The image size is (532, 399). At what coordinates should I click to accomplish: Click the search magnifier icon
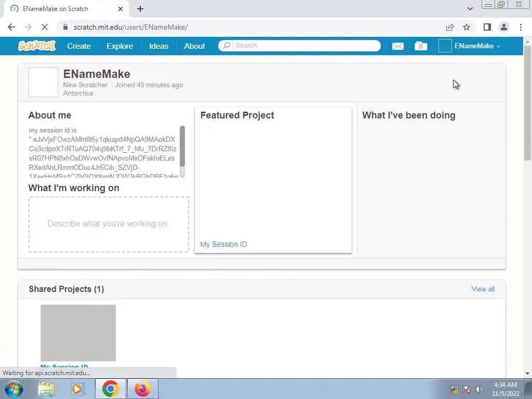coord(227,46)
